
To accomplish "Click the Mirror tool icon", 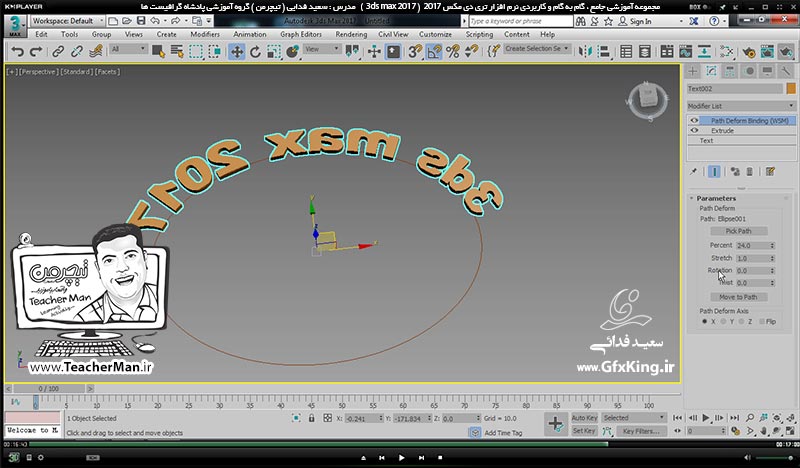I will [585, 52].
